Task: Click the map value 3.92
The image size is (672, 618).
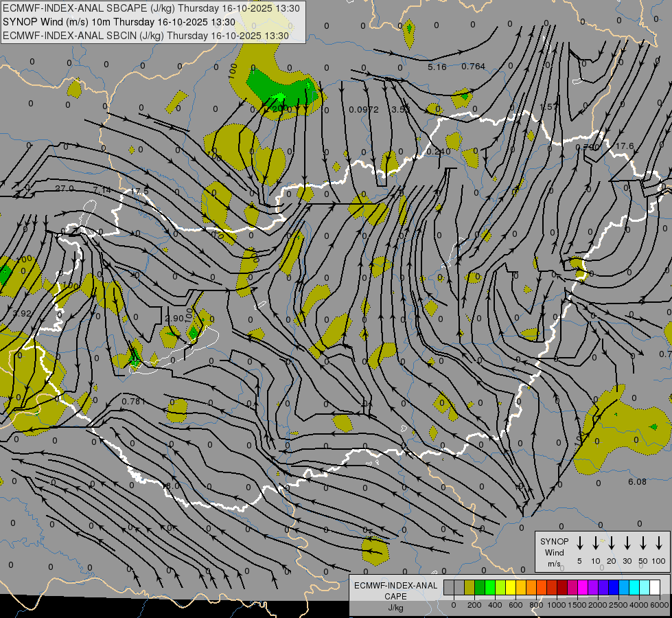Action: [22, 314]
